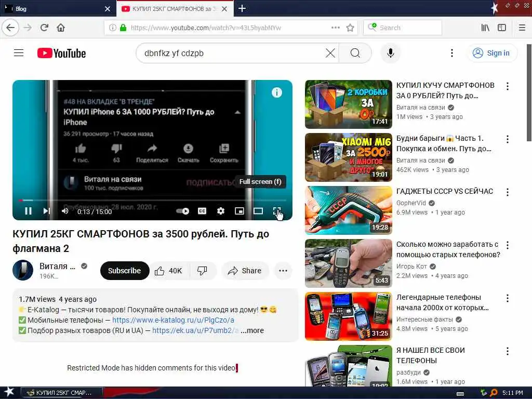Open a new browser tab
This screenshot has width=532, height=399.
pos(242,8)
